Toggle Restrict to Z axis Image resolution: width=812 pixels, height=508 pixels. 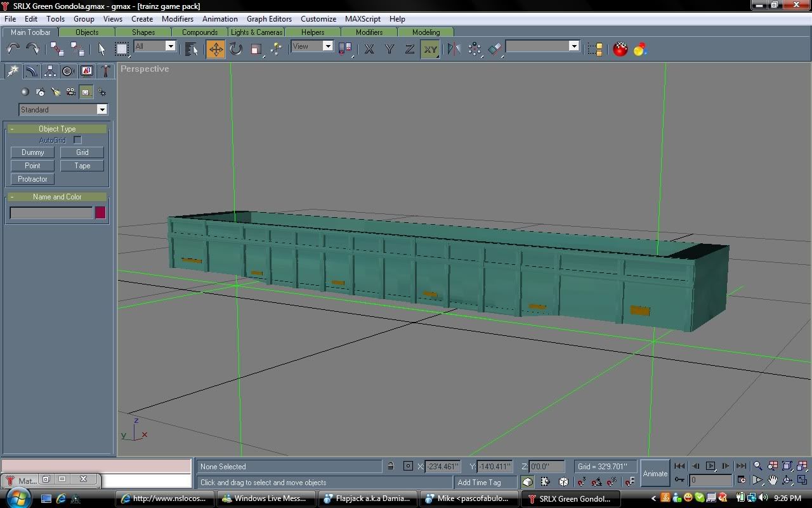410,49
